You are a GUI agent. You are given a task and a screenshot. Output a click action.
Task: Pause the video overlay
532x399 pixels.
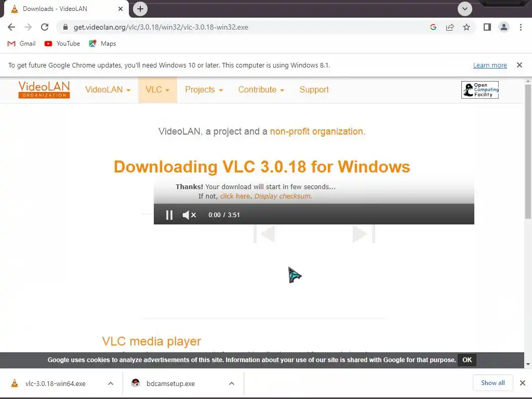point(169,215)
